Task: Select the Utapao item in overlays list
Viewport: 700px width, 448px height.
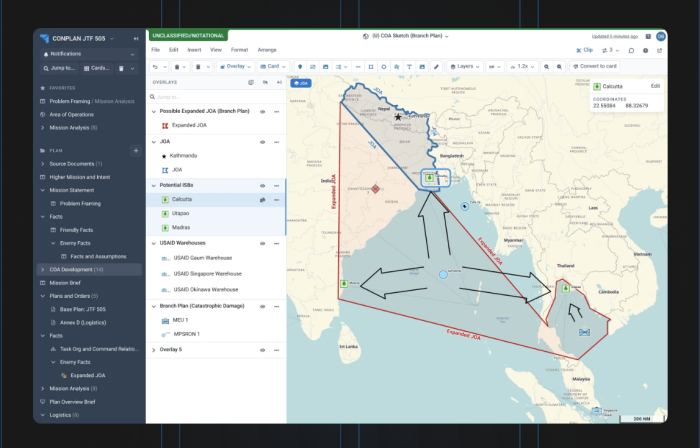Action: click(x=181, y=214)
